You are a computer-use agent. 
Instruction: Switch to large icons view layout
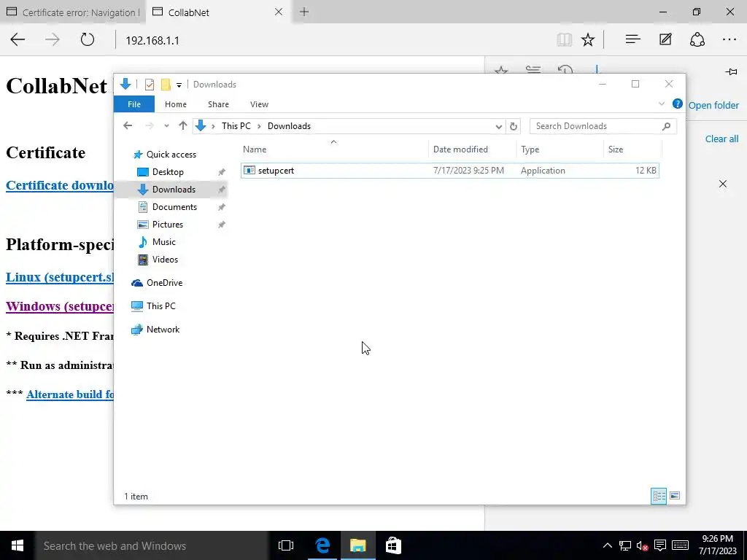pos(675,496)
